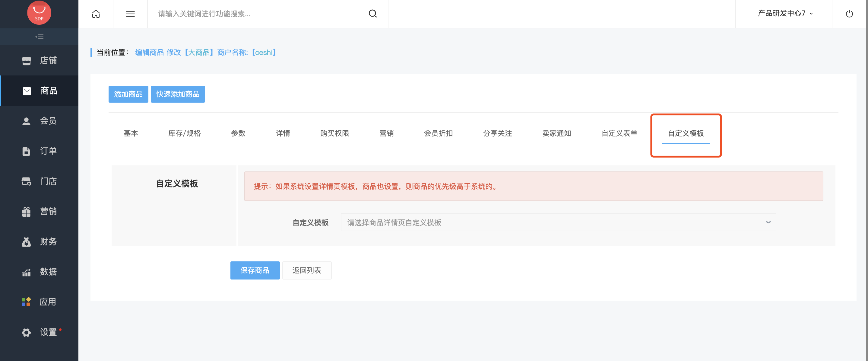Click the red 提示 warning message text

[x=376, y=187]
